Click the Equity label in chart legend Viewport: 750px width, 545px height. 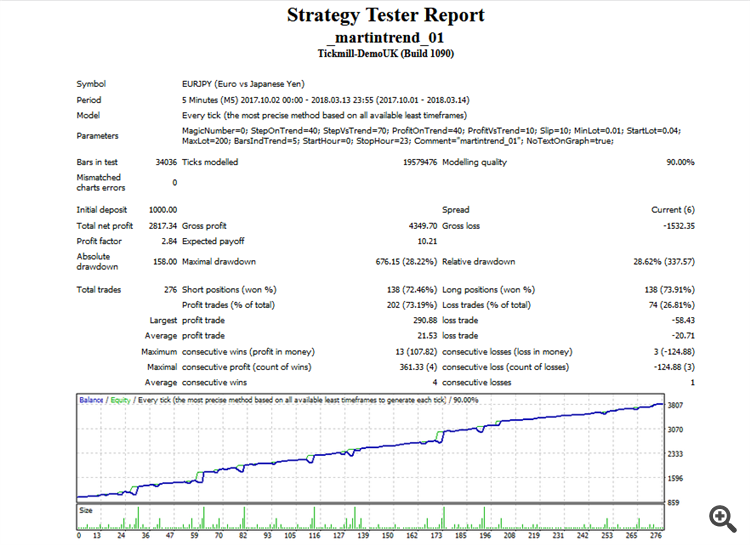[120, 400]
